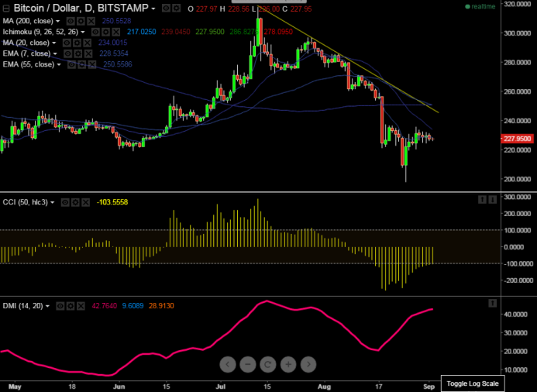Viewport: 537px width, 392px height.
Task: Open the Bitcoin / Dollar symbol dropdown arrow
Action: pyautogui.click(x=153, y=9)
